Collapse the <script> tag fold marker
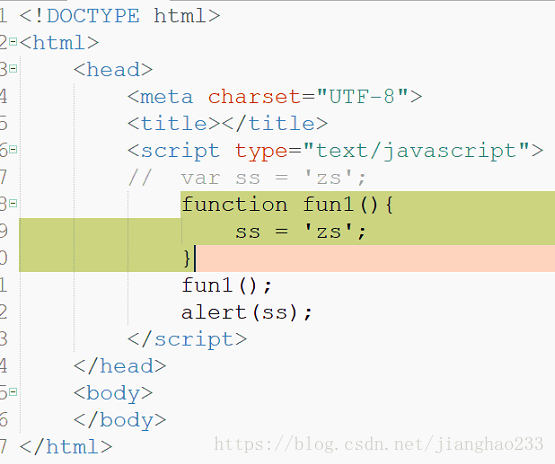This screenshot has width=555, height=464. click(x=13, y=149)
